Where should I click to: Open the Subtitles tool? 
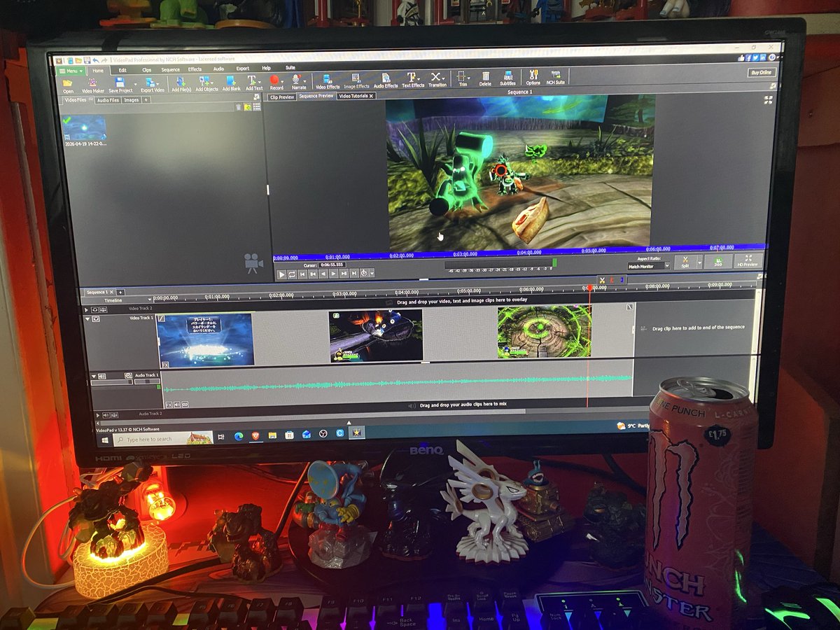[x=507, y=76]
